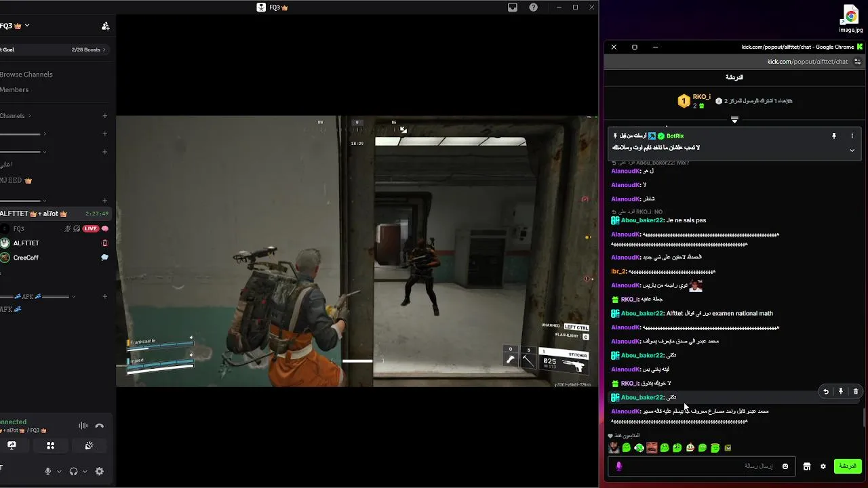Open Discord noise suppression waveform icon
The width and height of the screenshot is (868, 488).
83,426
